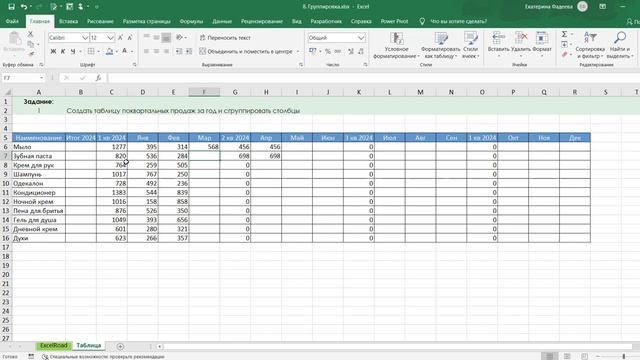Toggle Переносить текст wrap text
The width and height of the screenshot is (640, 360).
point(225,38)
